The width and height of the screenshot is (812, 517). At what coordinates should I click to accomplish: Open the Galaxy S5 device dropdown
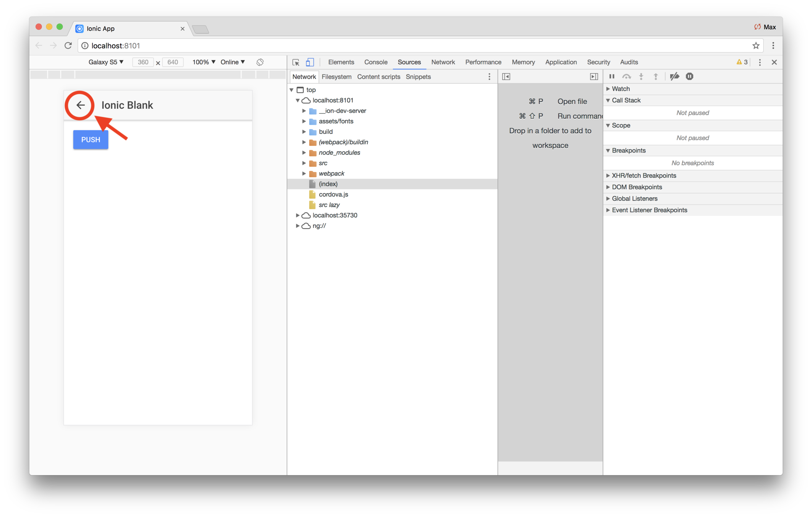[106, 62]
